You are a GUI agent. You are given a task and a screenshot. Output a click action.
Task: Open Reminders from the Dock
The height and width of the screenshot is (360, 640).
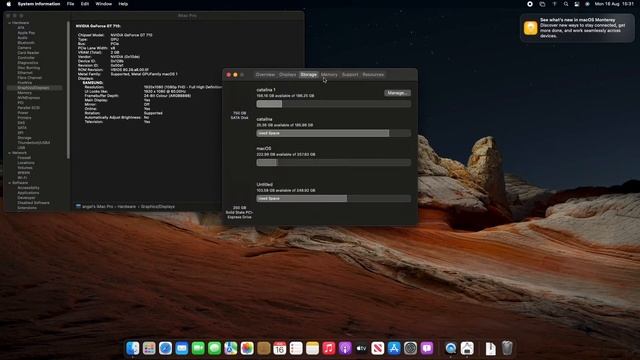coord(296,348)
